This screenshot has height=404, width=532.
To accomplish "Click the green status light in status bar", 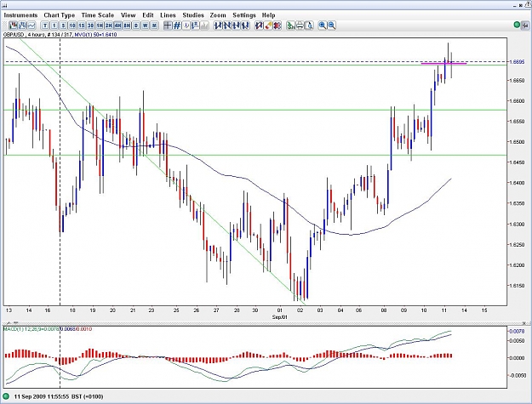I will click(6, 396).
